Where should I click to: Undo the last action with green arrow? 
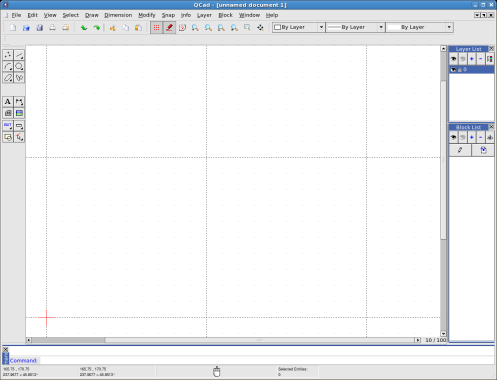pos(84,28)
